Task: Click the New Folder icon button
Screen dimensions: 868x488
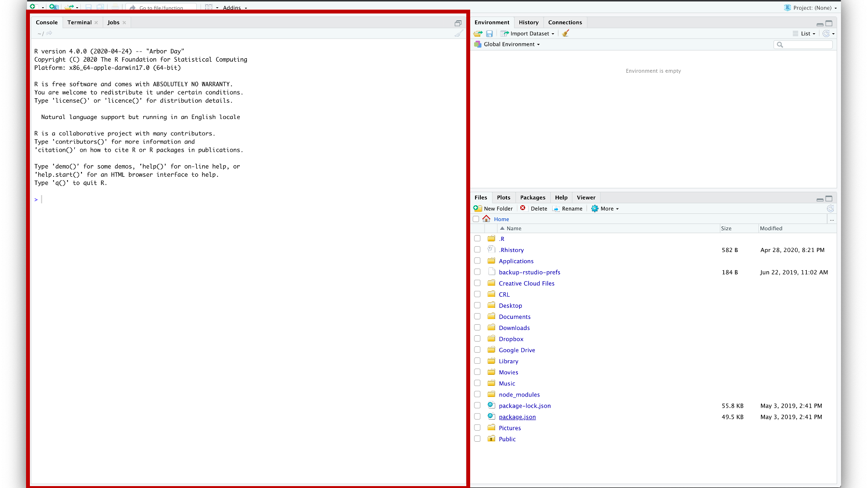Action: point(478,209)
